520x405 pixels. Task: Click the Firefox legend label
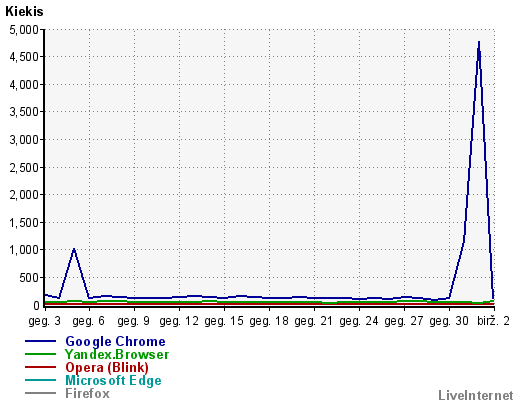click(87, 393)
